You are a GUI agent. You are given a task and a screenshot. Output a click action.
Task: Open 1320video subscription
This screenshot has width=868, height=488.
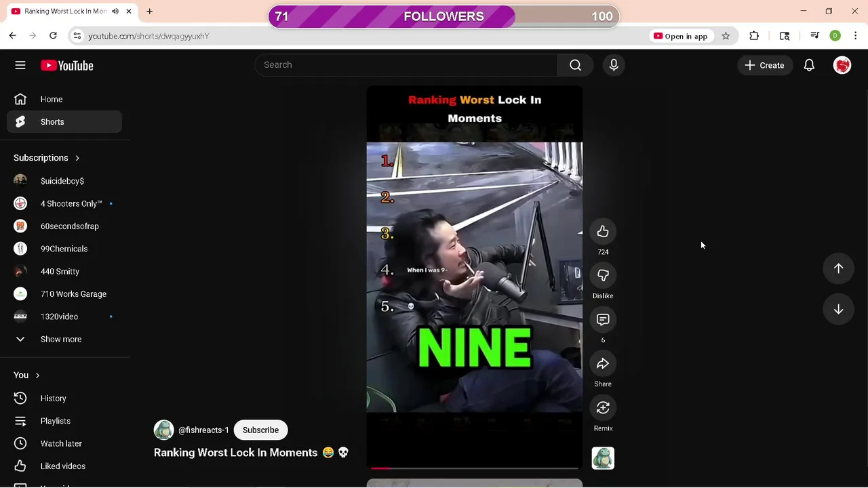pyautogui.click(x=64, y=317)
